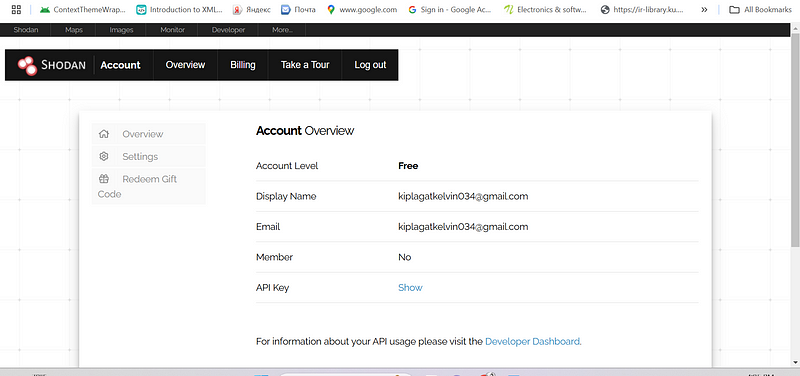
Task: Open the All Bookmarks folder
Action: point(760,9)
